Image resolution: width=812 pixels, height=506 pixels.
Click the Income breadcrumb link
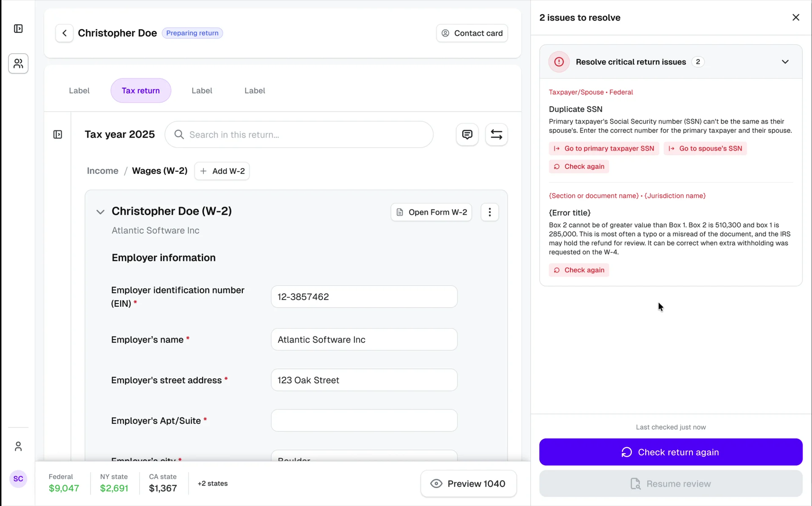pos(103,171)
